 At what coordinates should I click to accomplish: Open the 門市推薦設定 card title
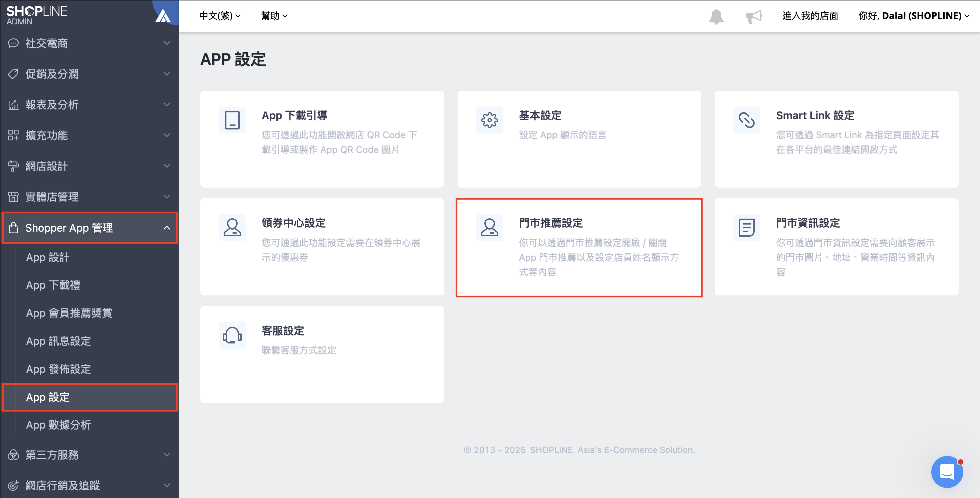(550, 223)
